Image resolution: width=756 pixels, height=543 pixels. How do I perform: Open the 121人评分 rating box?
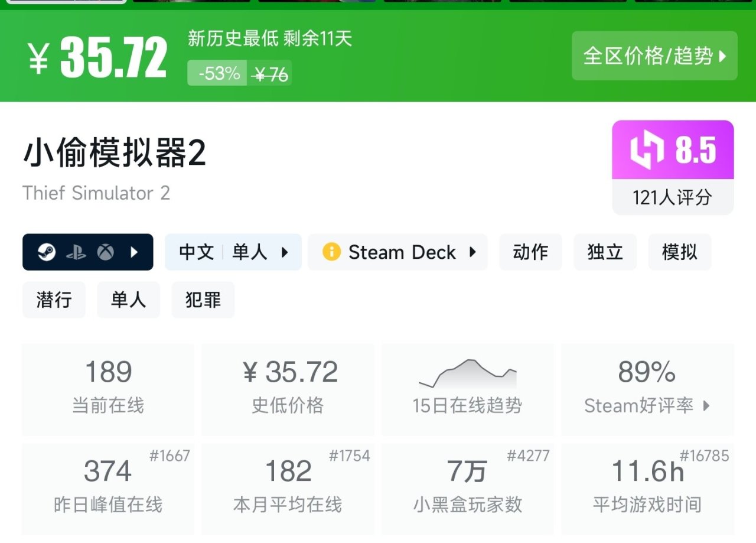click(x=672, y=197)
